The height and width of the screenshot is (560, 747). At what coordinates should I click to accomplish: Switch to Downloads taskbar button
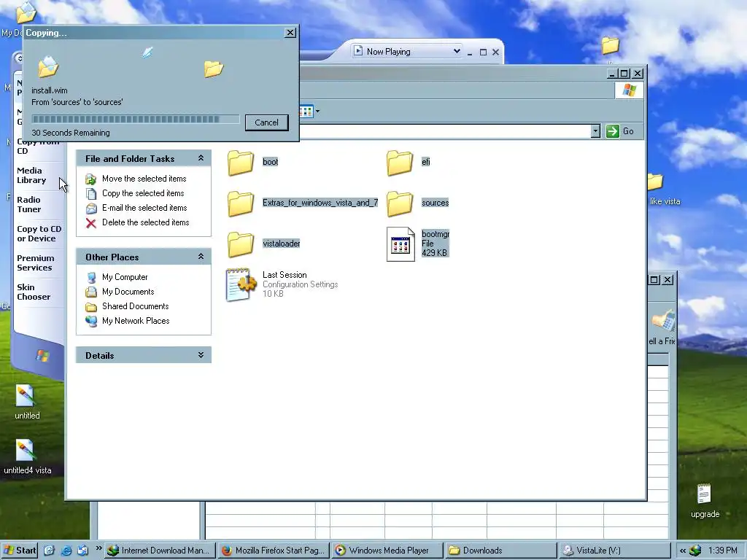coord(501,551)
